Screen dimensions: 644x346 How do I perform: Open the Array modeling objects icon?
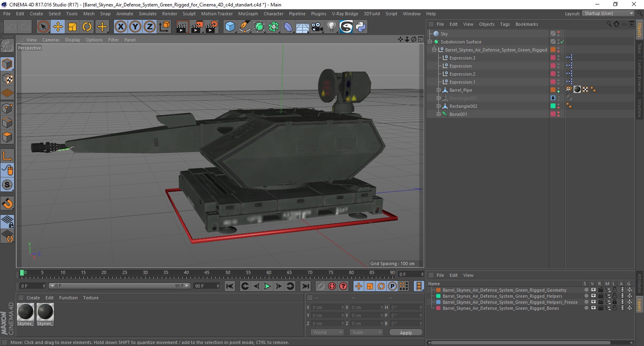[274, 27]
